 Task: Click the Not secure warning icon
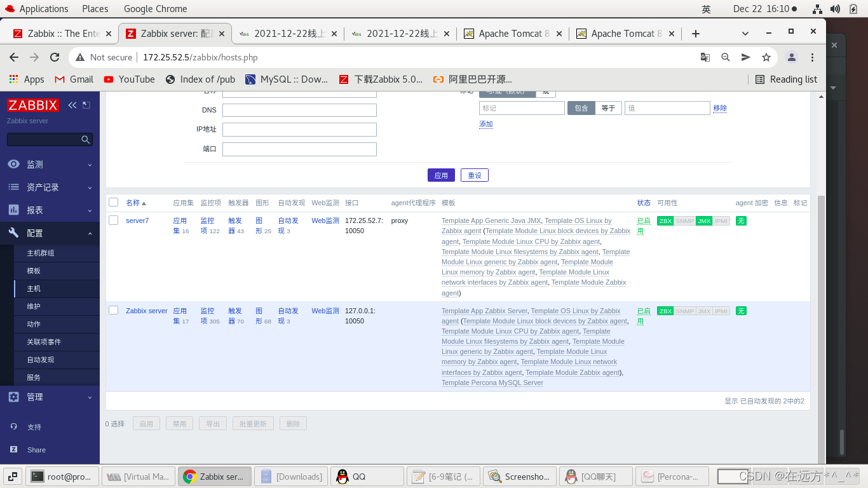tap(80, 57)
